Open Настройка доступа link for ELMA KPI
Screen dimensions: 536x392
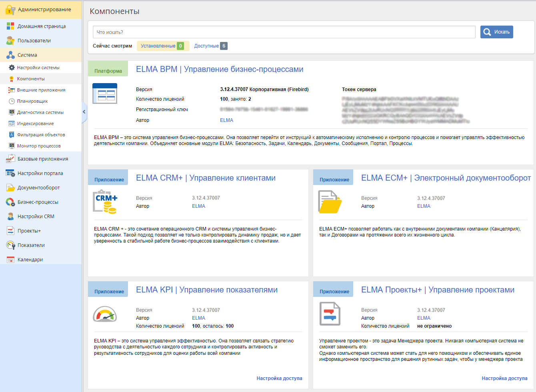(x=279, y=378)
